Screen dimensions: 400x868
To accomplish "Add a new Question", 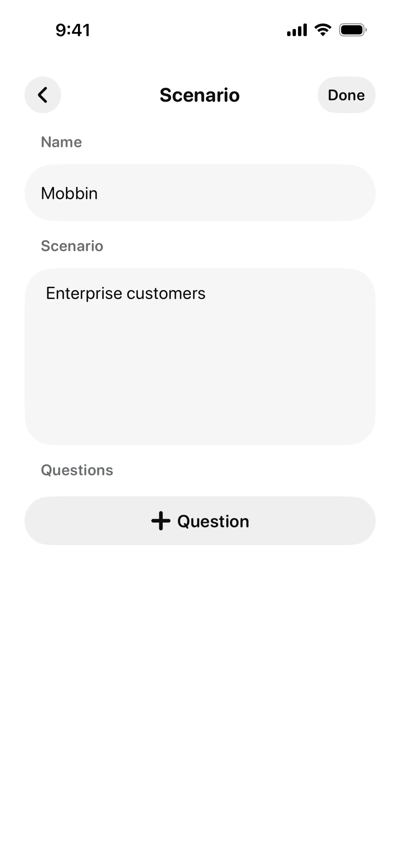I will click(x=200, y=521).
